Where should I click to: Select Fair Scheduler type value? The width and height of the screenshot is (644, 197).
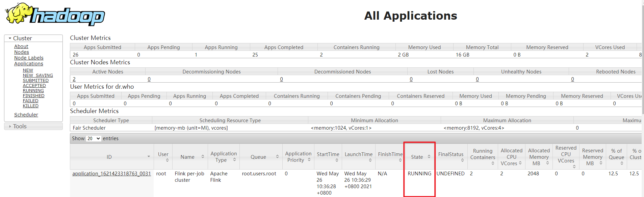[89, 128]
